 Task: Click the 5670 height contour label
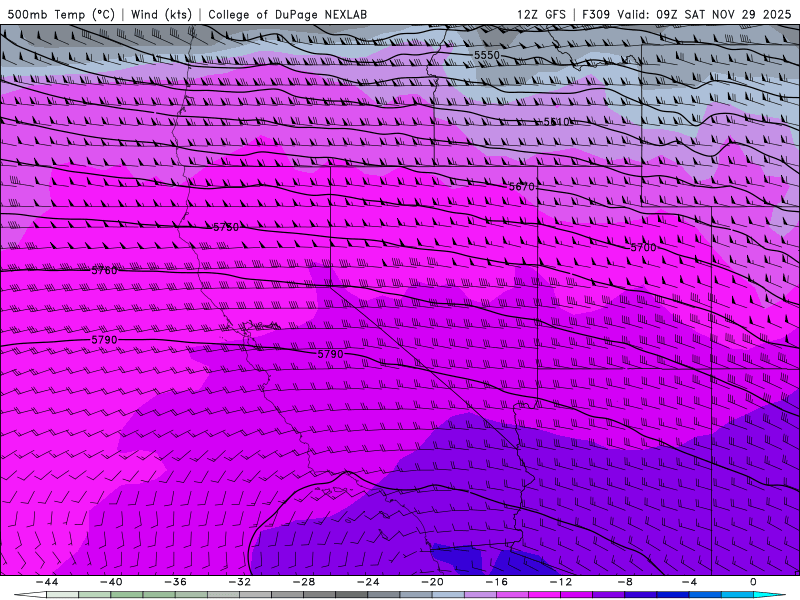coord(521,187)
